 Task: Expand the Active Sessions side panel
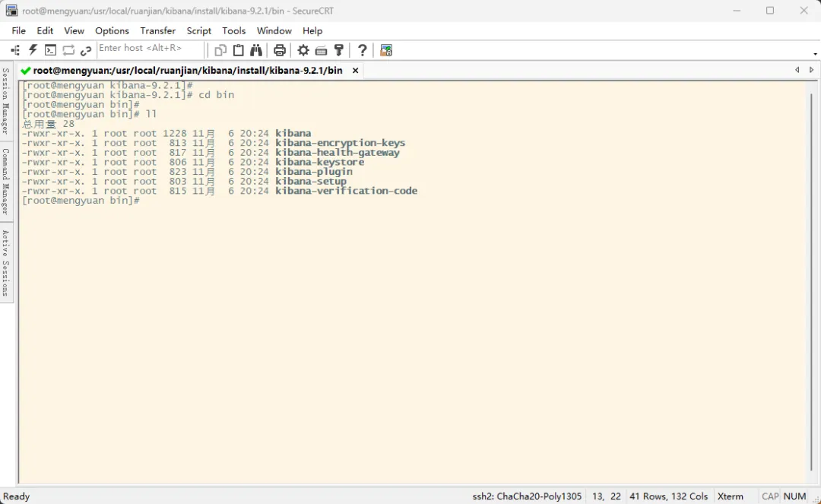coord(6,263)
